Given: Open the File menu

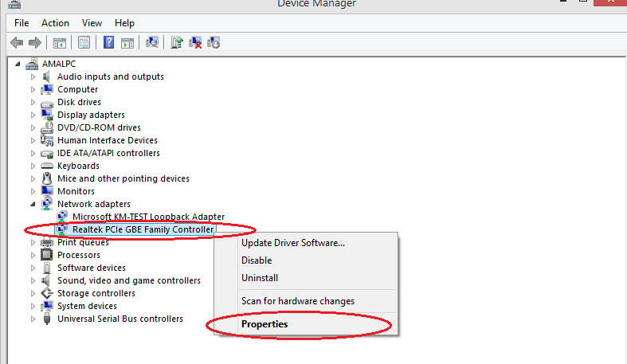Looking at the screenshot, I should [22, 23].
